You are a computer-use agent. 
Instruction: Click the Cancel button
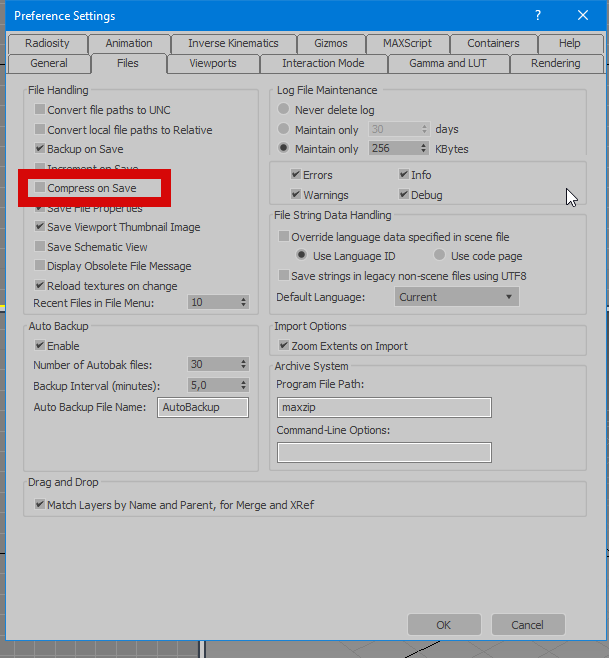pyautogui.click(x=528, y=625)
